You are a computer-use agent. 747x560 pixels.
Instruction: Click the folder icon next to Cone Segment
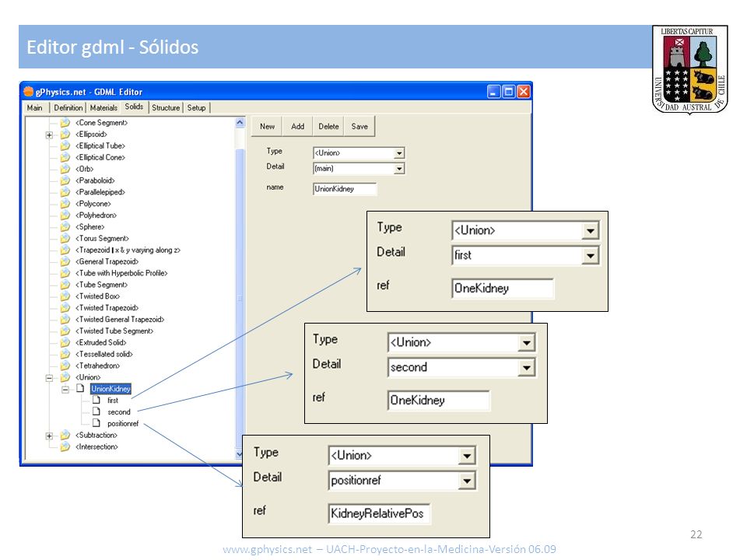point(65,123)
